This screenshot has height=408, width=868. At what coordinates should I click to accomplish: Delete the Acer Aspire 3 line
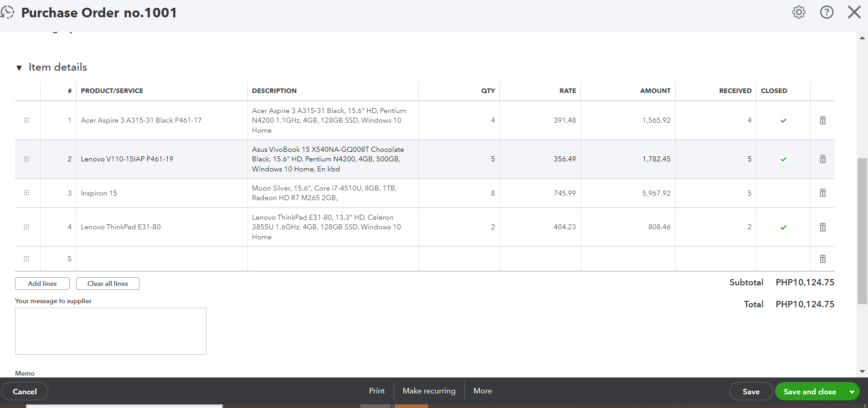pos(822,120)
